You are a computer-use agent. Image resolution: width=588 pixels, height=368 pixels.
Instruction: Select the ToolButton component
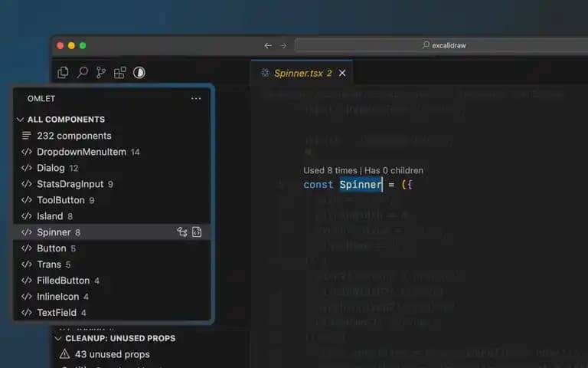(112, 200)
